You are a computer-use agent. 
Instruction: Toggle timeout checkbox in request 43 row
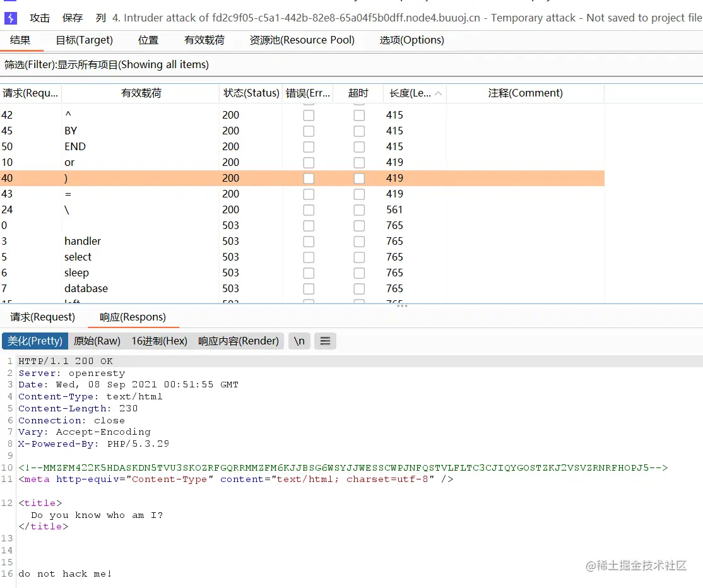point(359,194)
